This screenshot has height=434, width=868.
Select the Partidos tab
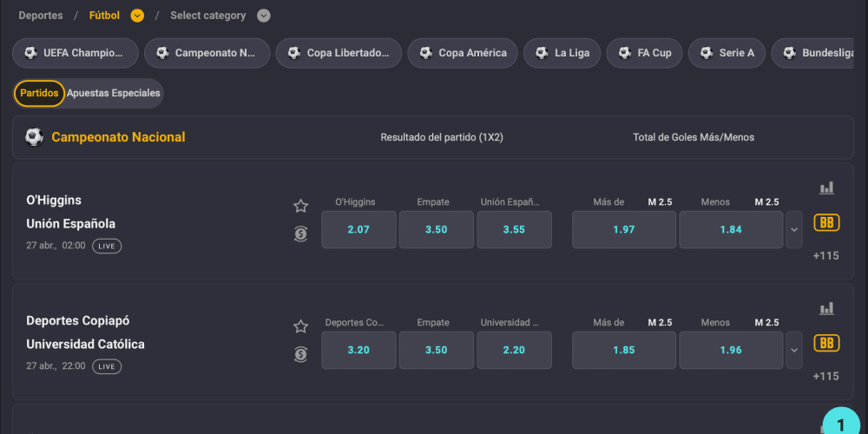point(39,93)
